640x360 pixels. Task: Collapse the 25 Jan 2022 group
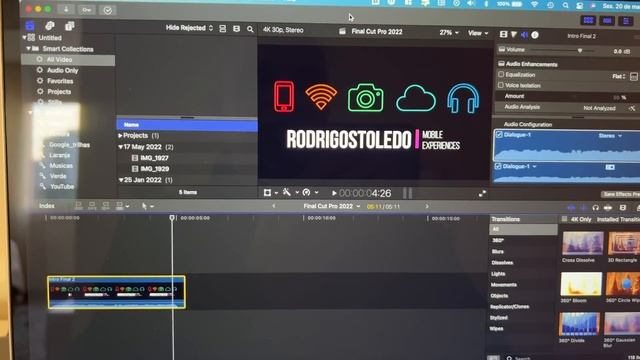tap(121, 180)
